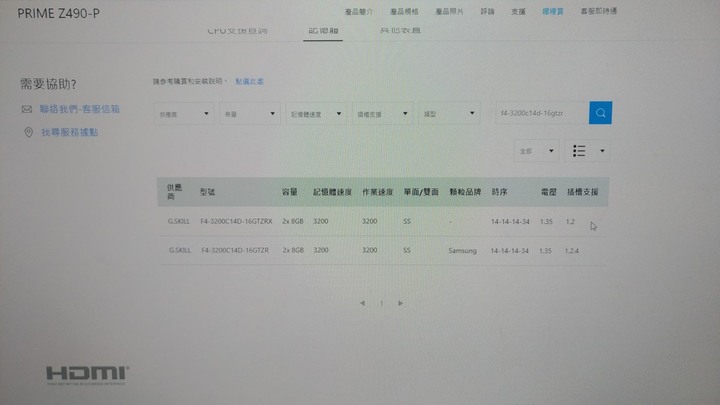Click the 容量 column header in table
The width and height of the screenshot is (720, 405).
click(x=289, y=192)
